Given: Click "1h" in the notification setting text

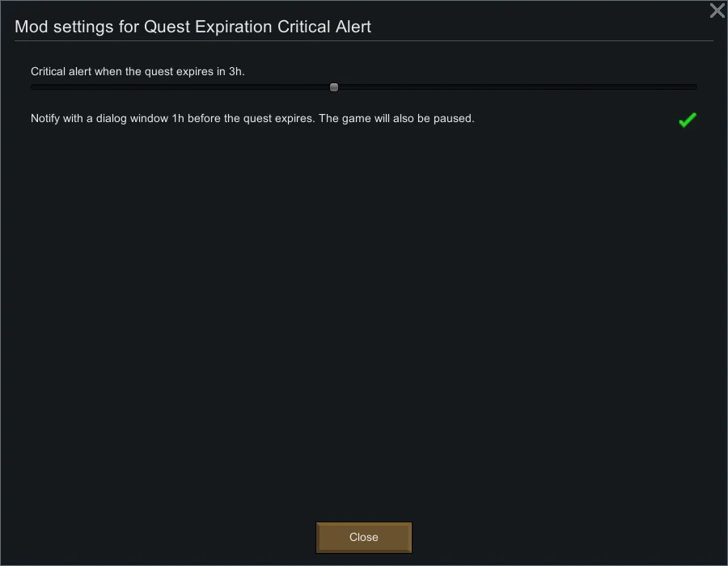Looking at the screenshot, I should click(178, 119).
